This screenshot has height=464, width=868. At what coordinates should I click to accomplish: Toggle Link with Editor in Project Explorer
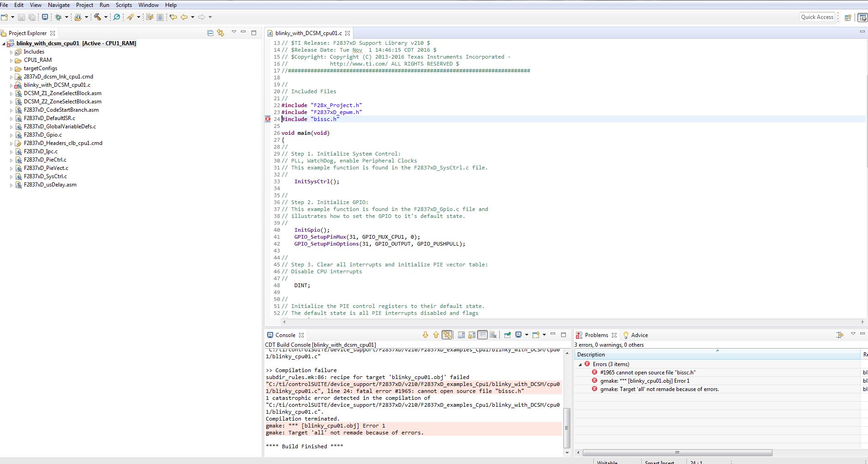(221, 33)
